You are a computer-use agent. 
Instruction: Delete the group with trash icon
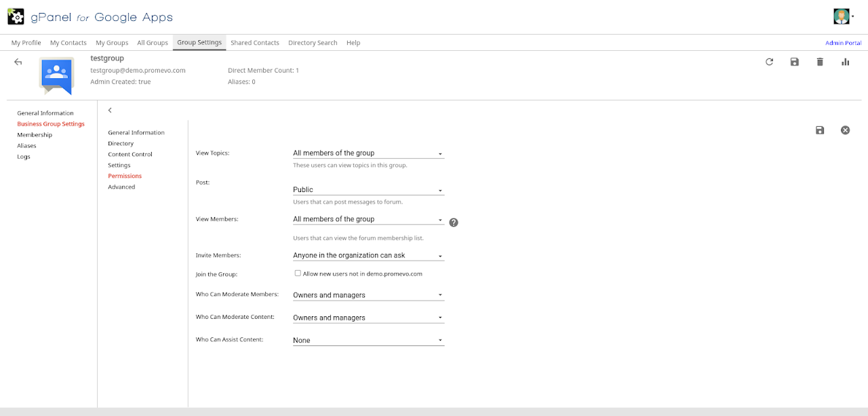820,62
